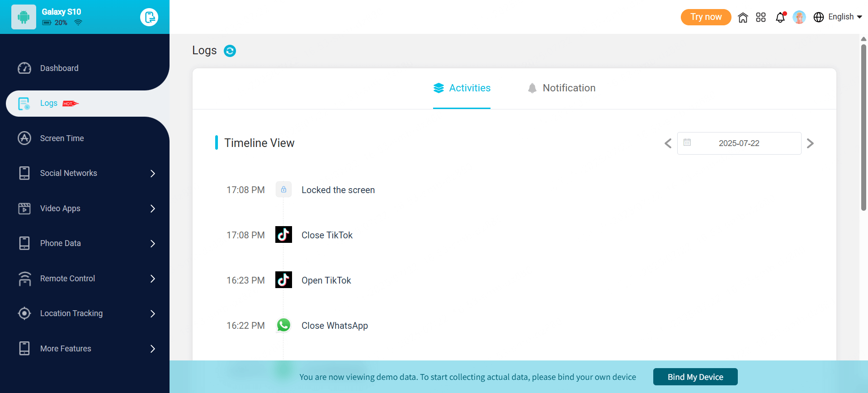Click the battery 20% indicator
Viewport: 868px width, 393px height.
coord(55,23)
